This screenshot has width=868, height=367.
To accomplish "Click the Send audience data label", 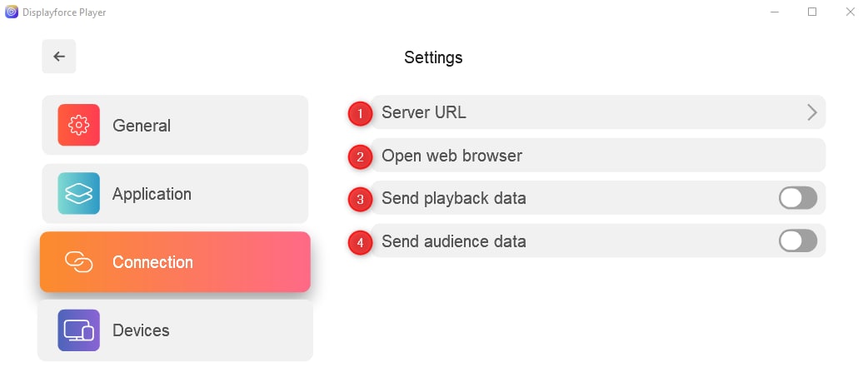I will tap(454, 241).
